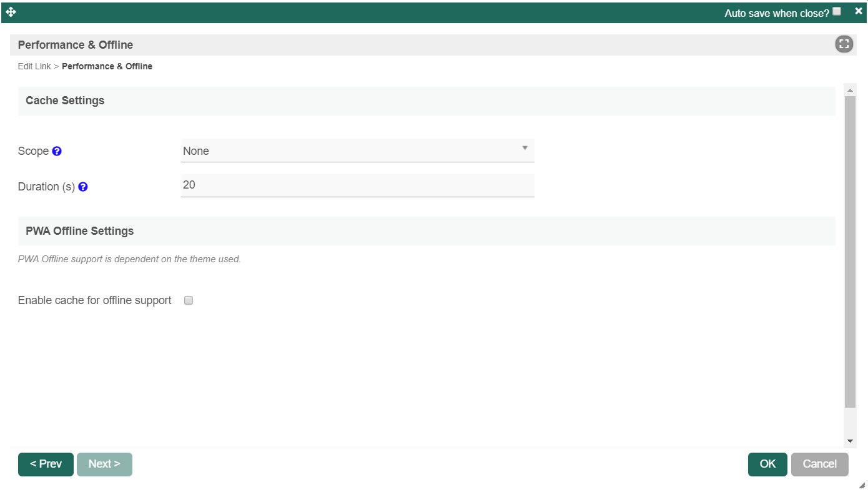868x492 pixels.
Task: Click the scrollbar up arrow
Action: click(850, 91)
